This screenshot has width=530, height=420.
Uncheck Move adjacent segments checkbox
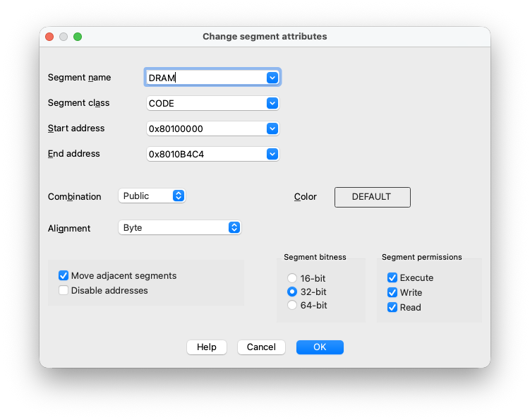coord(64,276)
